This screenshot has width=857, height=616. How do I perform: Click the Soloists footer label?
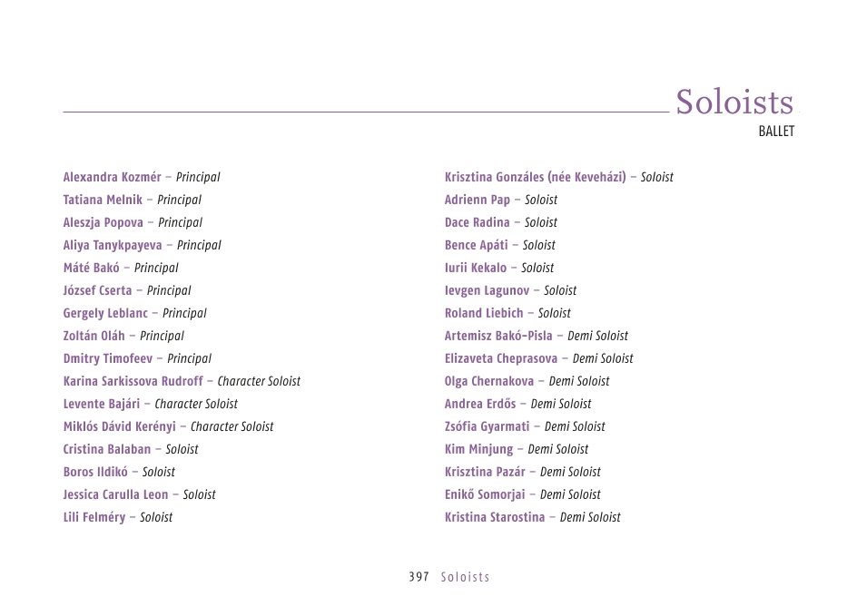coord(465,577)
